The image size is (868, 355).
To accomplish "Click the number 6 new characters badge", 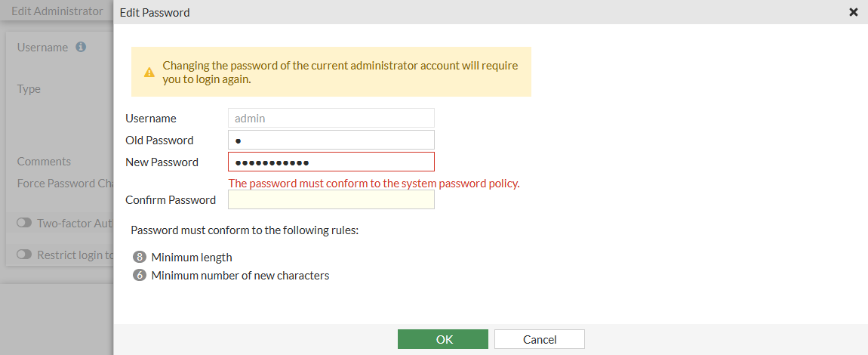I will coord(139,276).
